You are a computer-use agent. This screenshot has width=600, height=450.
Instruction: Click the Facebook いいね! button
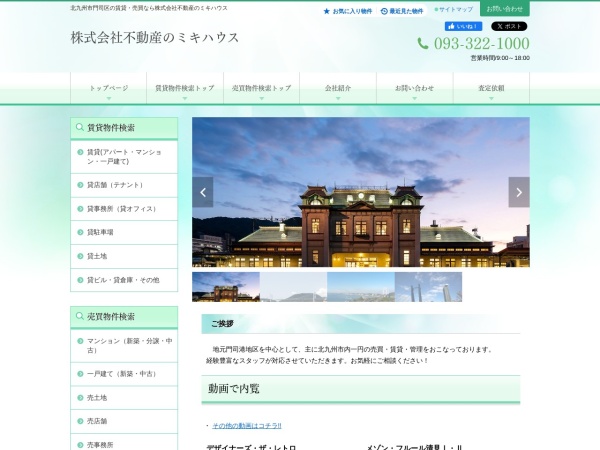463,26
